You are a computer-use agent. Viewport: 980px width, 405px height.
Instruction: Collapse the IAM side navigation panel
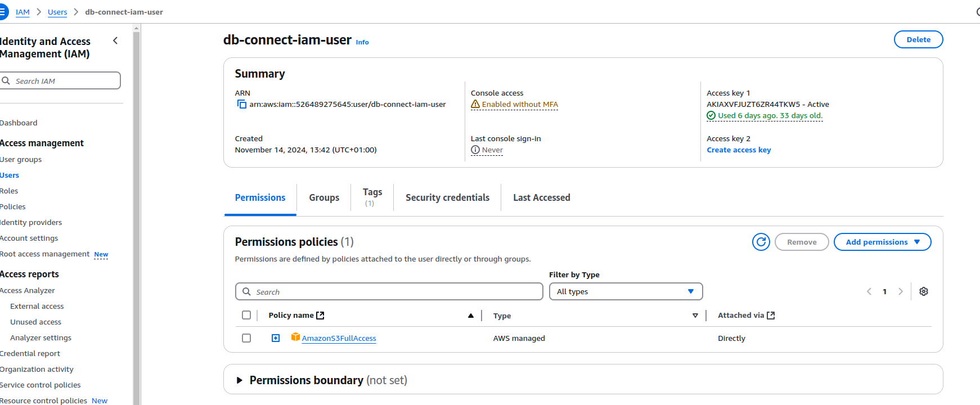pyautogui.click(x=115, y=40)
